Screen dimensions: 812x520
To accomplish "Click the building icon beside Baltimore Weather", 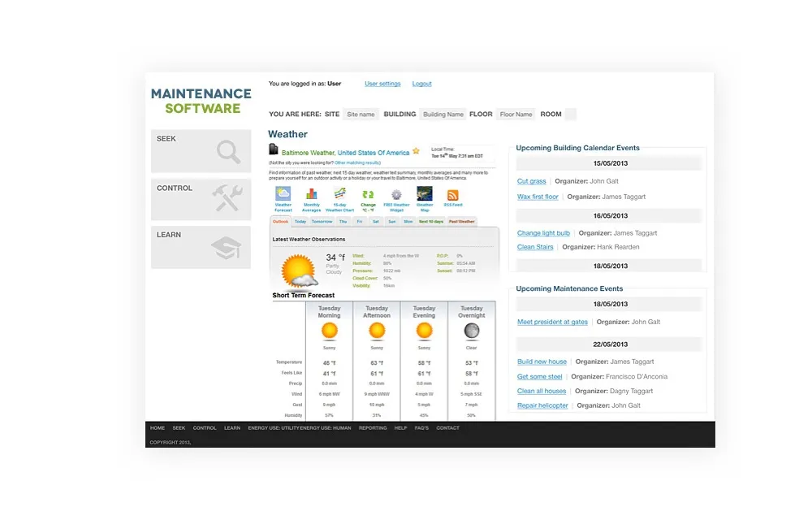I will [x=274, y=149].
